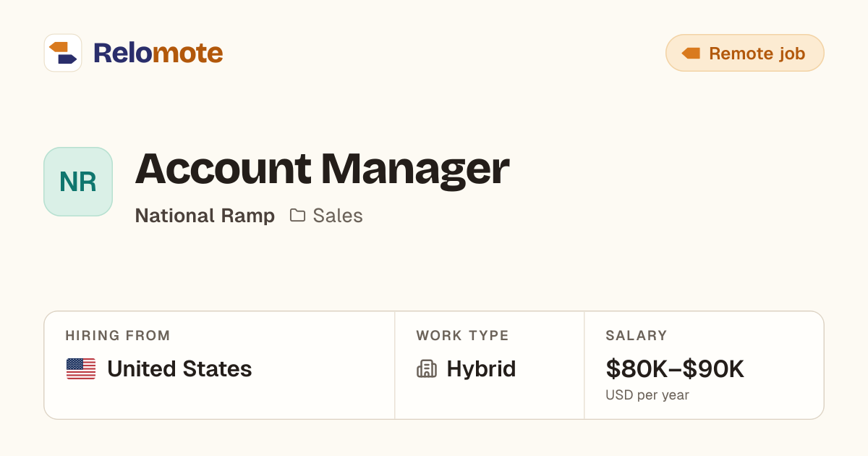The image size is (868, 456).
Task: Click the United States text
Action: pos(179,369)
